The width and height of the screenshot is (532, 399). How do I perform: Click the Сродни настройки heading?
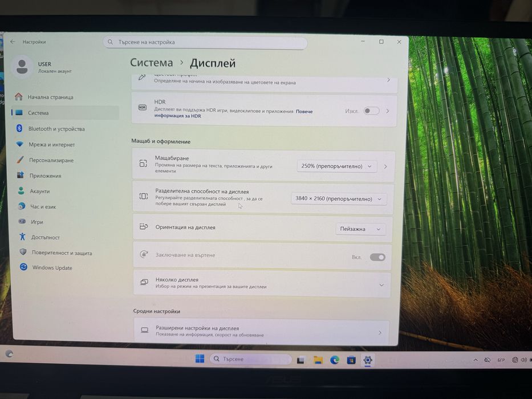[x=156, y=311]
